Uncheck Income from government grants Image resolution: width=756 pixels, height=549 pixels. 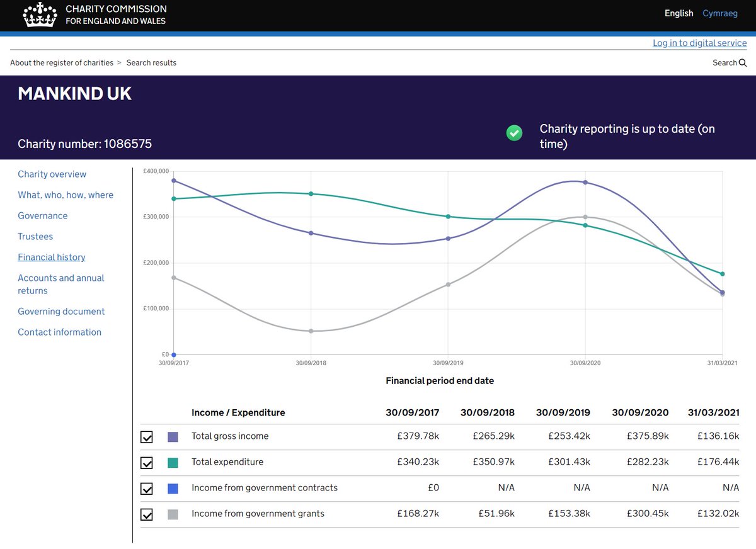pos(147,514)
